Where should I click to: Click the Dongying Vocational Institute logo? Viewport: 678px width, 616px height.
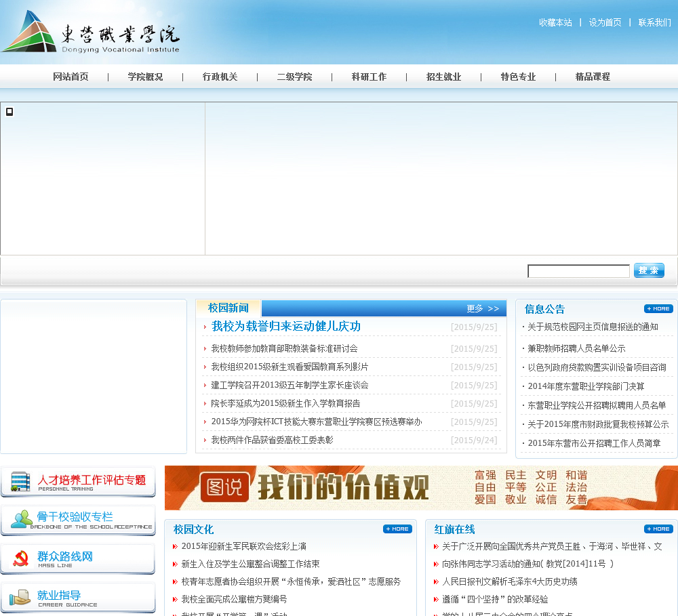[90, 33]
